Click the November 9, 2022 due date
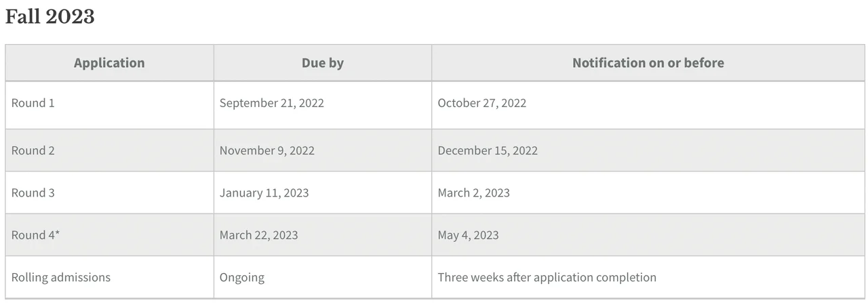Viewport: 868px width, 303px height. [x=267, y=150]
